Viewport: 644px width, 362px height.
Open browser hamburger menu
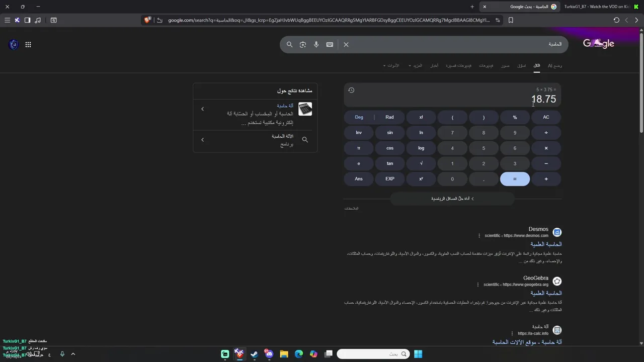pos(7,20)
